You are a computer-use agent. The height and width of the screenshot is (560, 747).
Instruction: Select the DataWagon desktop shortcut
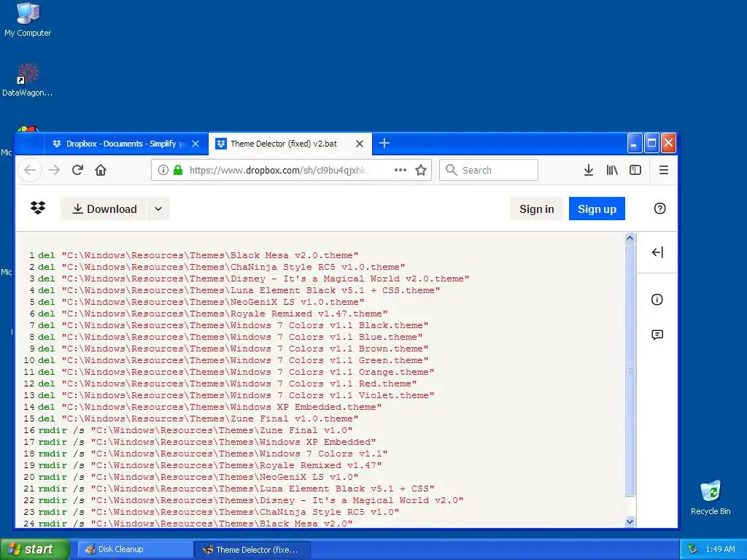pos(28,80)
